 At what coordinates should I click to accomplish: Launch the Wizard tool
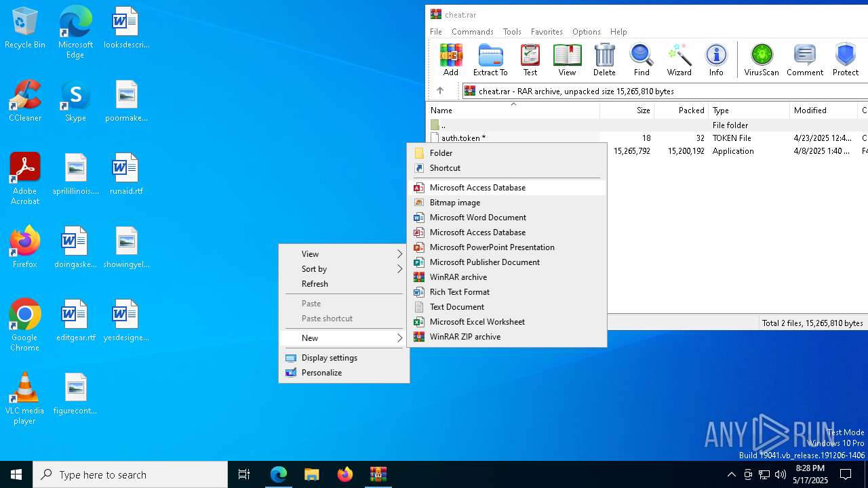point(679,60)
